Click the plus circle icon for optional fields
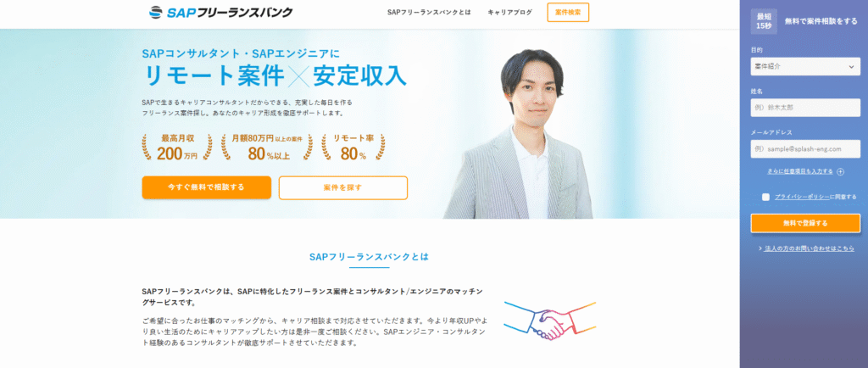Screen dimensions: 868x368 pos(840,171)
